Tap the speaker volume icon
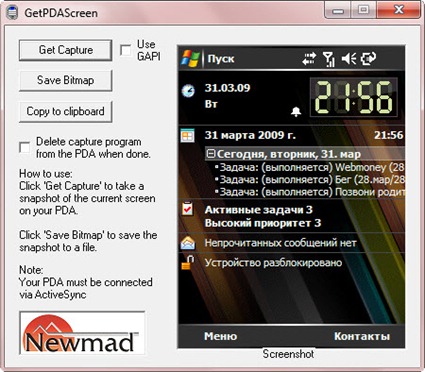This screenshot has width=425, height=372. tap(349, 59)
